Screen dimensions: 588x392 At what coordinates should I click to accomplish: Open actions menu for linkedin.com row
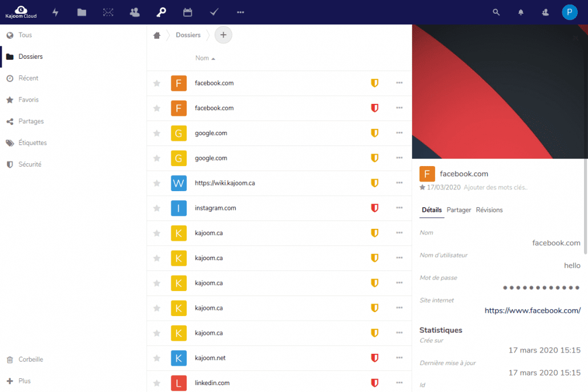tap(399, 383)
